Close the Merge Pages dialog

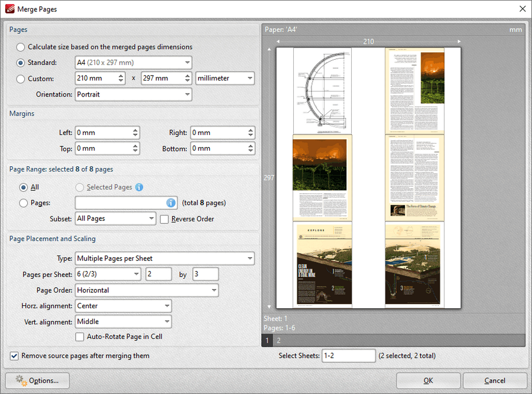click(x=523, y=9)
